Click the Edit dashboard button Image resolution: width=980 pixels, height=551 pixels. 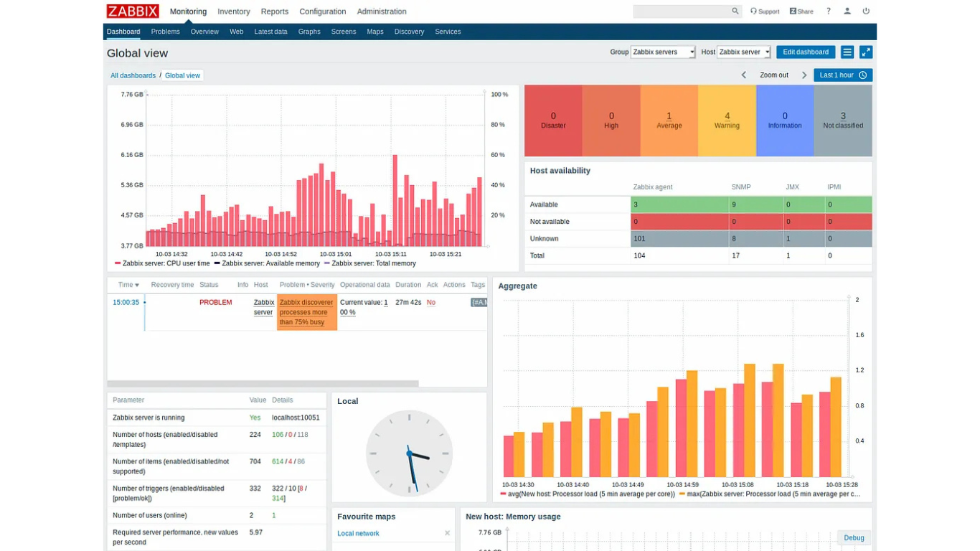(806, 52)
